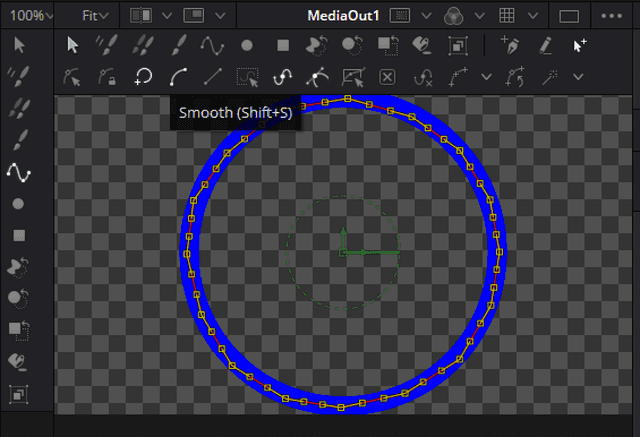Open the viewer three-dots options menu
The height and width of the screenshot is (437, 640).
pyautogui.click(x=611, y=16)
